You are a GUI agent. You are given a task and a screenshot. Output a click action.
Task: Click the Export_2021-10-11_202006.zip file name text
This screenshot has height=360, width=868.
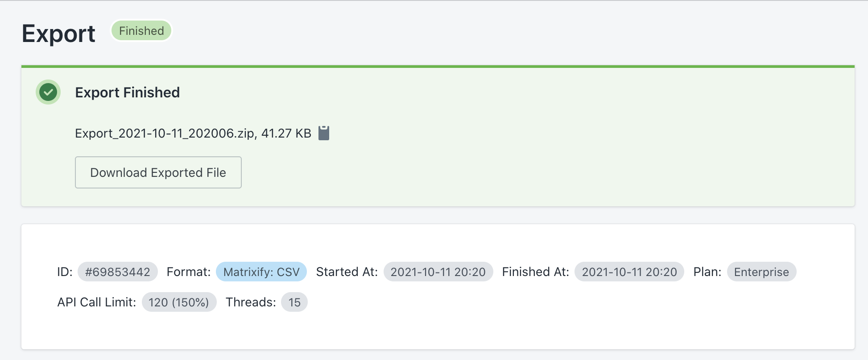[165, 133]
